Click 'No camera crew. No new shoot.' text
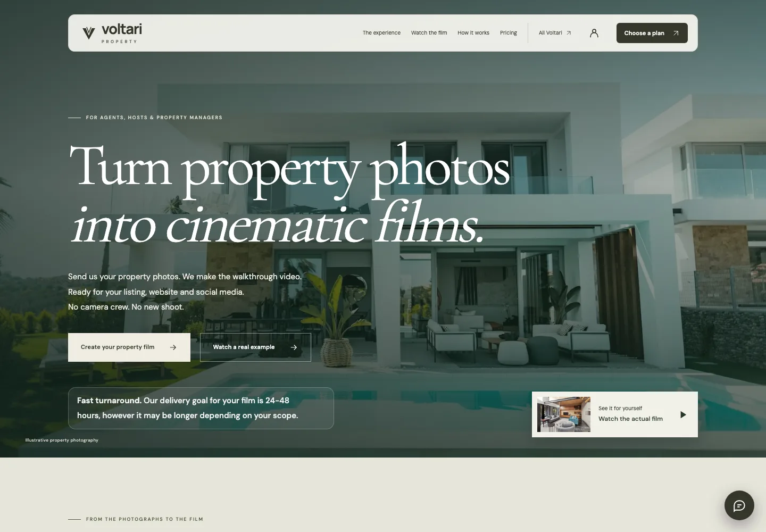 tap(126, 307)
